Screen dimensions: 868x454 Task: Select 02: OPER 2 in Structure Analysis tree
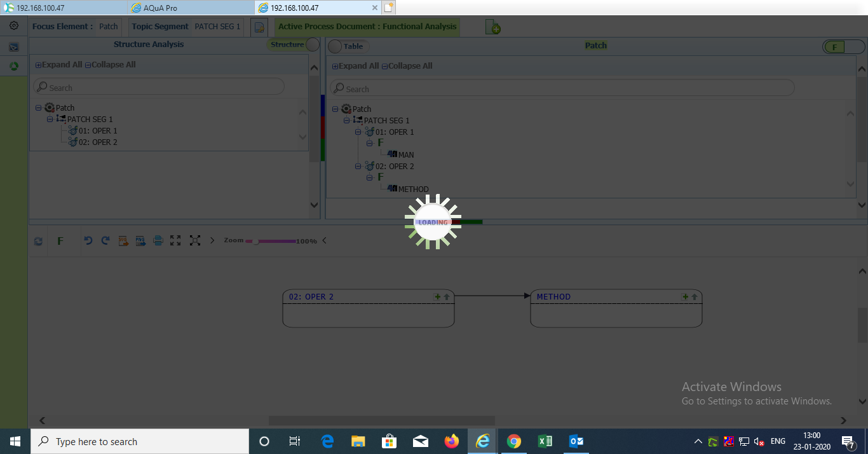tap(98, 142)
